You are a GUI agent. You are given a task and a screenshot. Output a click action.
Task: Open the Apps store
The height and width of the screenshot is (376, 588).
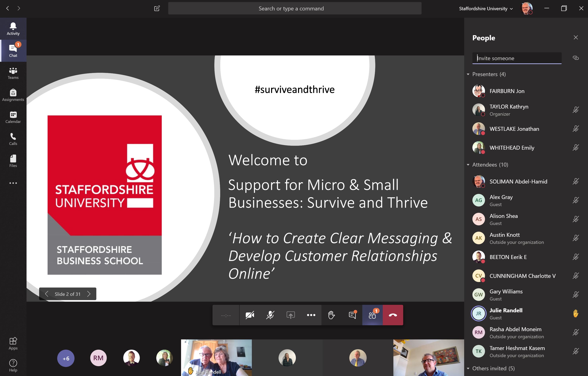(13, 344)
